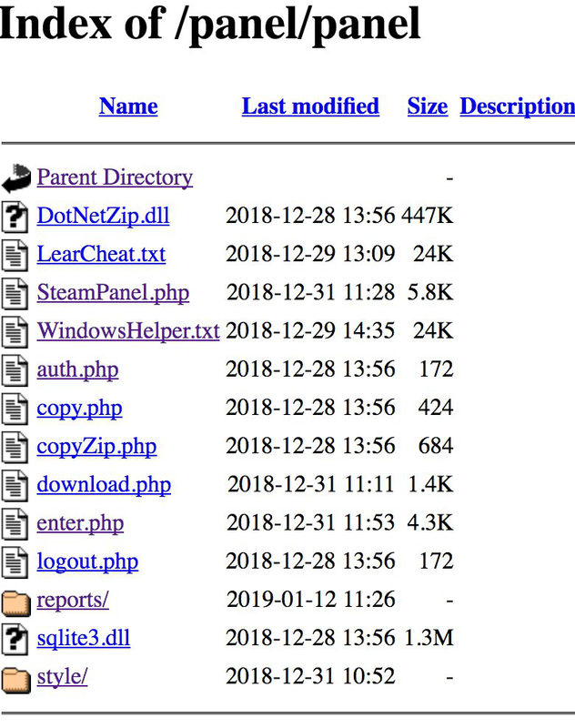Sort listing by Name column header
This screenshot has height=728, width=575.
point(128,106)
